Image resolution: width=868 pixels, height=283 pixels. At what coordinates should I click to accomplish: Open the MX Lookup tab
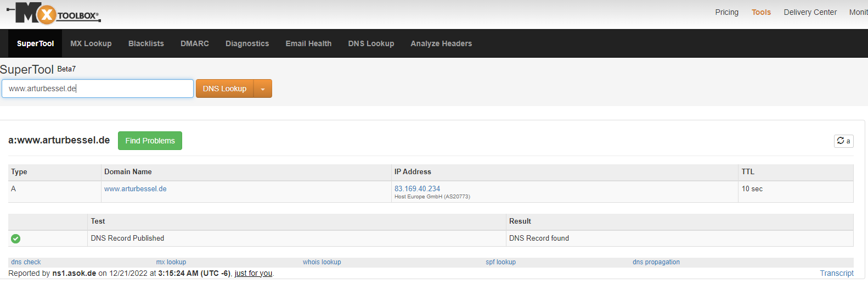[91, 43]
